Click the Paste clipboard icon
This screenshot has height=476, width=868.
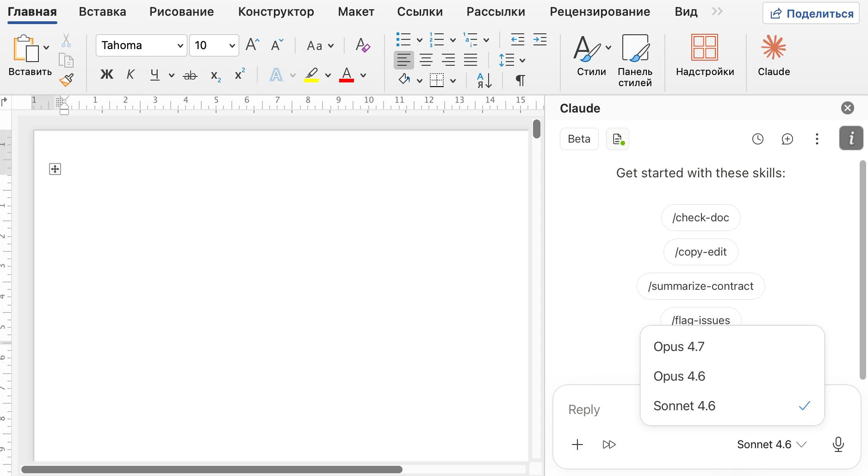point(25,48)
